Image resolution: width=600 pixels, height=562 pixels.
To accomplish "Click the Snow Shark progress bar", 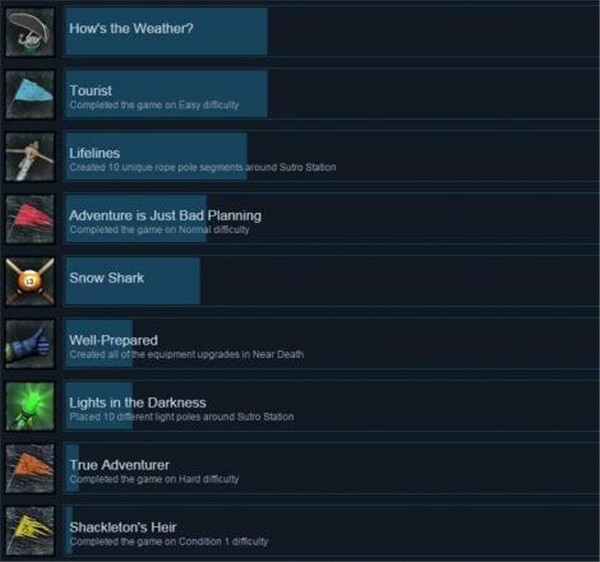I will click(x=133, y=281).
